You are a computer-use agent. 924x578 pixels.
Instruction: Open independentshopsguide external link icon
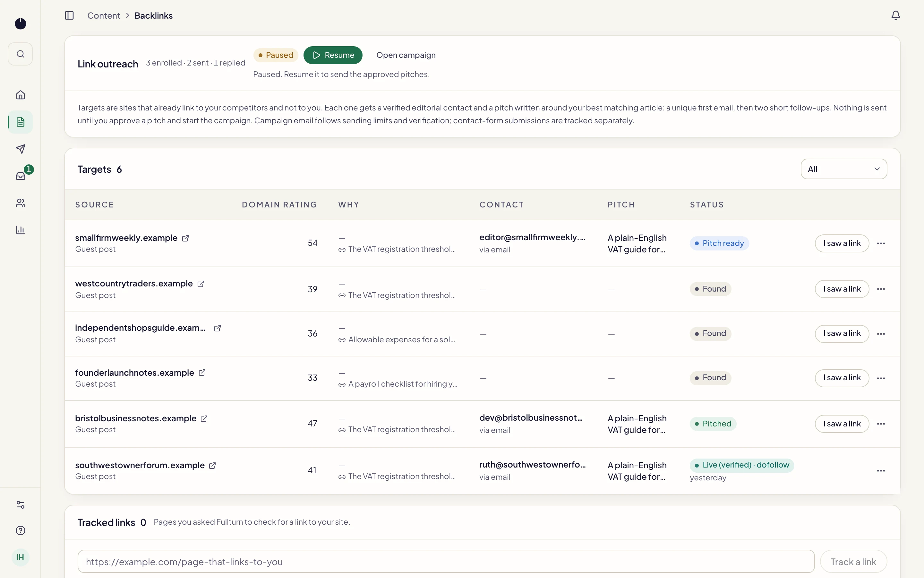(x=217, y=328)
